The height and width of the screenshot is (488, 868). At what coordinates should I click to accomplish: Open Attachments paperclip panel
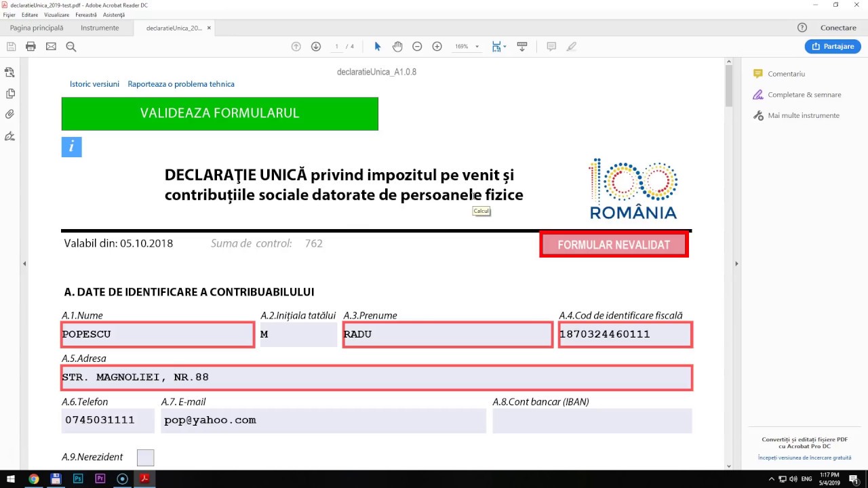9,115
